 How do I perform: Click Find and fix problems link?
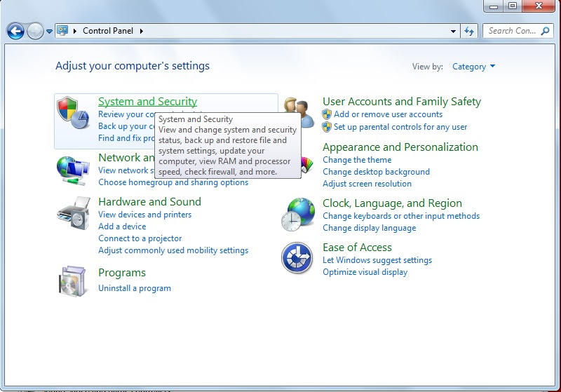pyautogui.click(x=126, y=138)
